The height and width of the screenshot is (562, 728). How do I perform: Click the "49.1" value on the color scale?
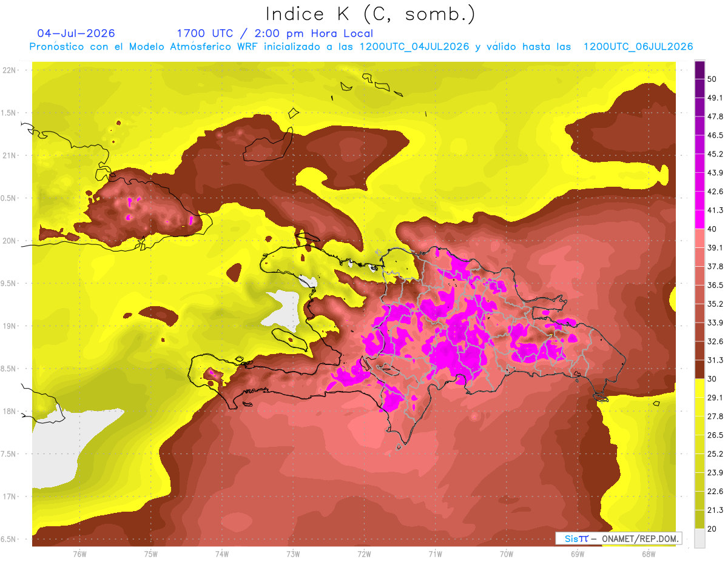click(715, 98)
